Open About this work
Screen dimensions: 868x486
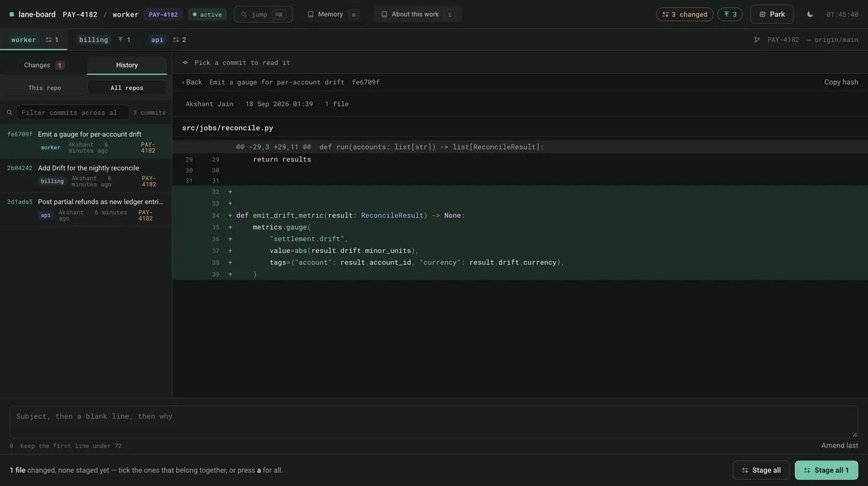click(x=417, y=14)
